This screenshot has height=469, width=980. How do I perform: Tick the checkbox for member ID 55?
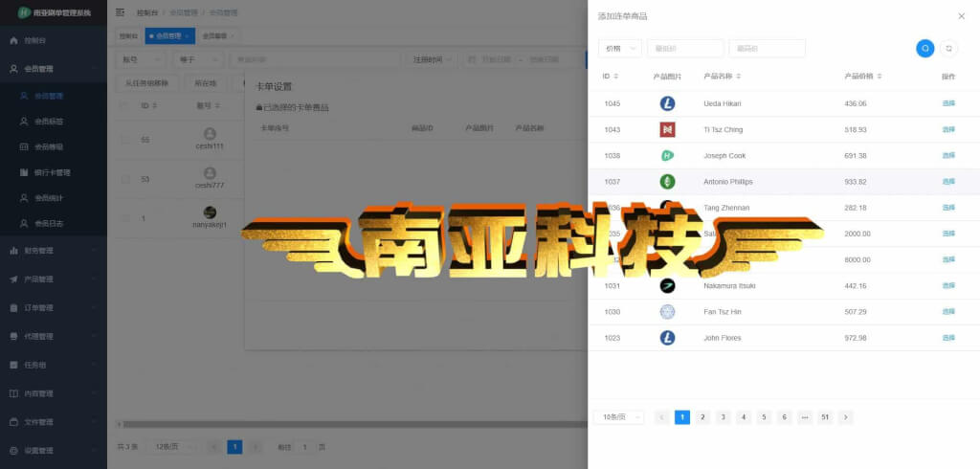(x=125, y=140)
